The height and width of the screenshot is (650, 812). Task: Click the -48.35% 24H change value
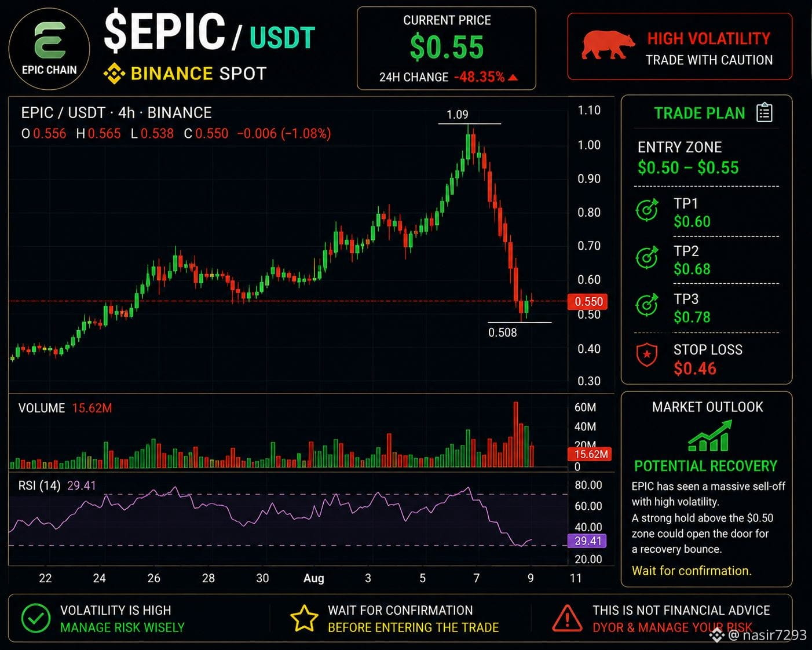(479, 77)
